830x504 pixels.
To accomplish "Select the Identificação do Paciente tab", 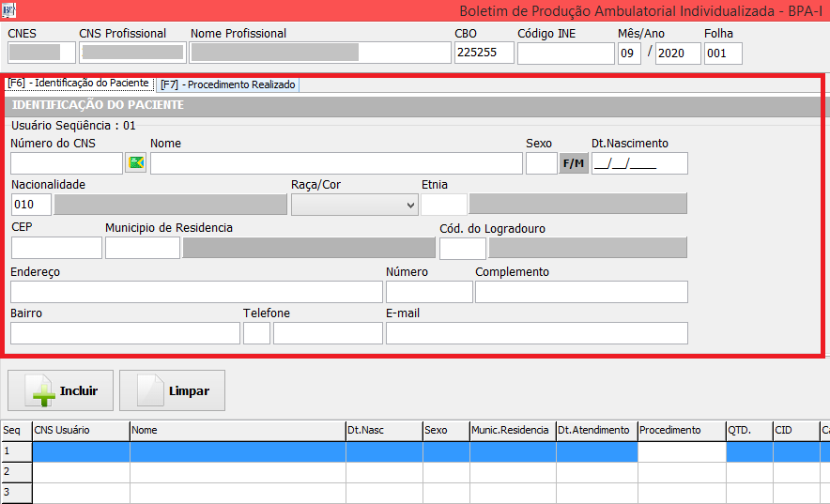I will coord(78,84).
